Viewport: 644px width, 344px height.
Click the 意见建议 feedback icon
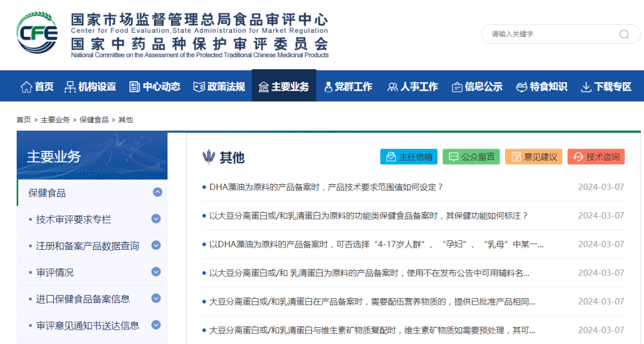(x=516, y=156)
